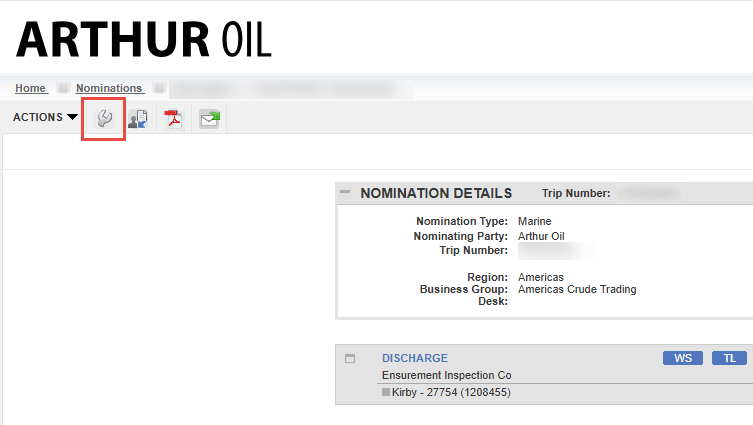Open the ACTIONS dropdown menu
Image resolution: width=753 pixels, height=425 pixels.
45,117
